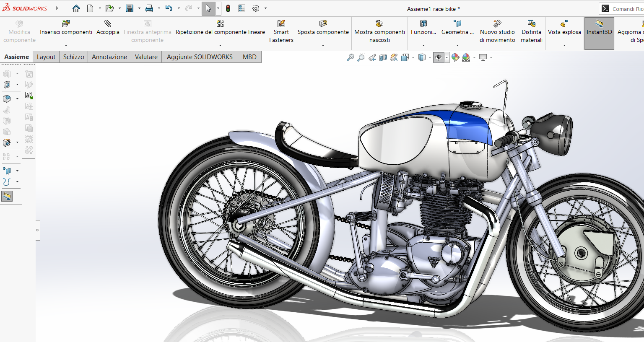The height and width of the screenshot is (342, 644).
Task: Open Options via the gear icon
Action: (256, 8)
